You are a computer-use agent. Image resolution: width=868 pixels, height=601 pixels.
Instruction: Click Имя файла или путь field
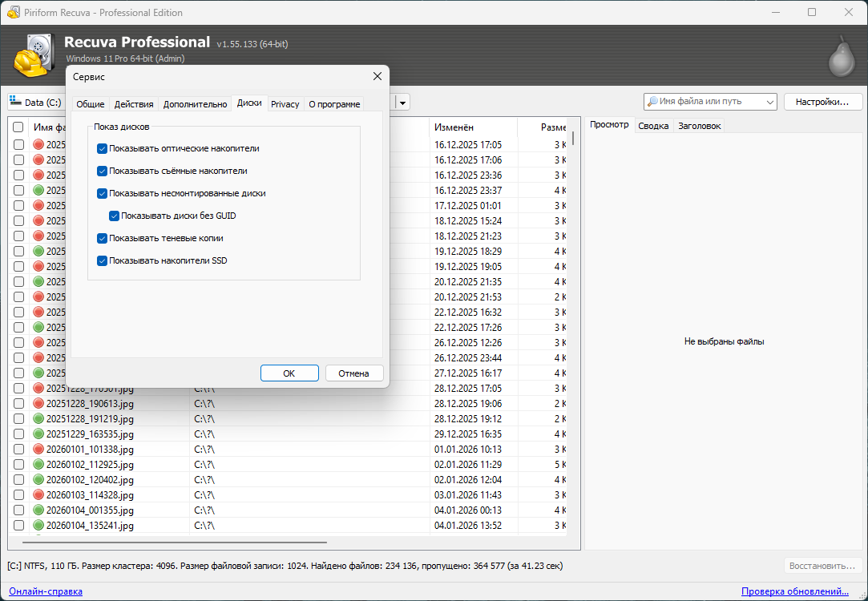pos(710,102)
